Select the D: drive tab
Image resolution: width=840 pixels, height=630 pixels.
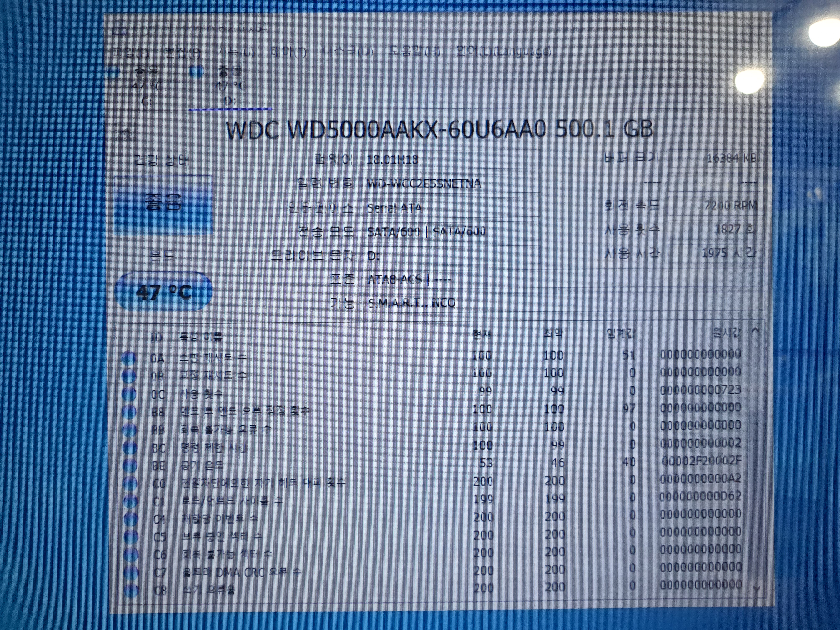point(230,86)
